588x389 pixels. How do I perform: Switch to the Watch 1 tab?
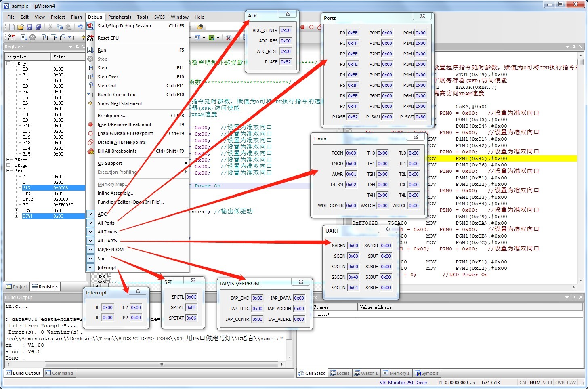click(x=366, y=373)
